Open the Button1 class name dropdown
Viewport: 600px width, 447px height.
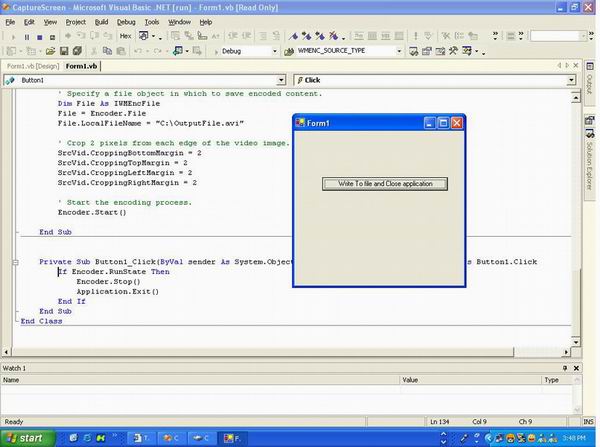(281, 80)
